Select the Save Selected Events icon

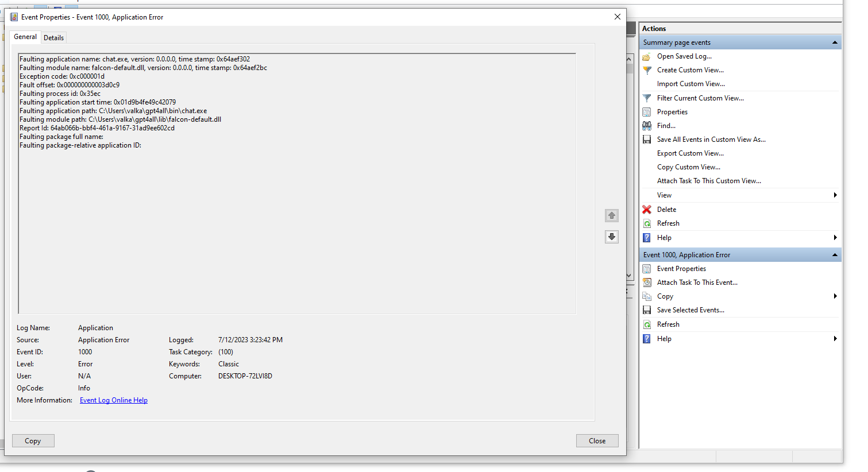tap(647, 309)
